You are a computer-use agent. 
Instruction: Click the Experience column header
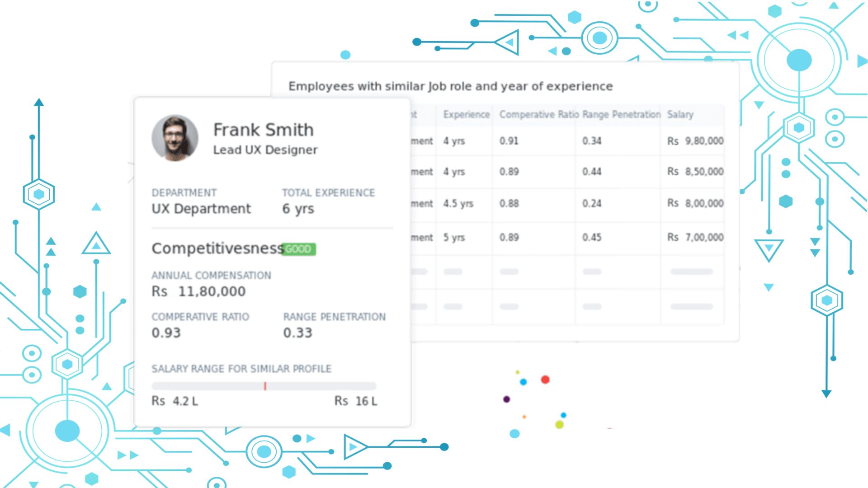pos(467,115)
